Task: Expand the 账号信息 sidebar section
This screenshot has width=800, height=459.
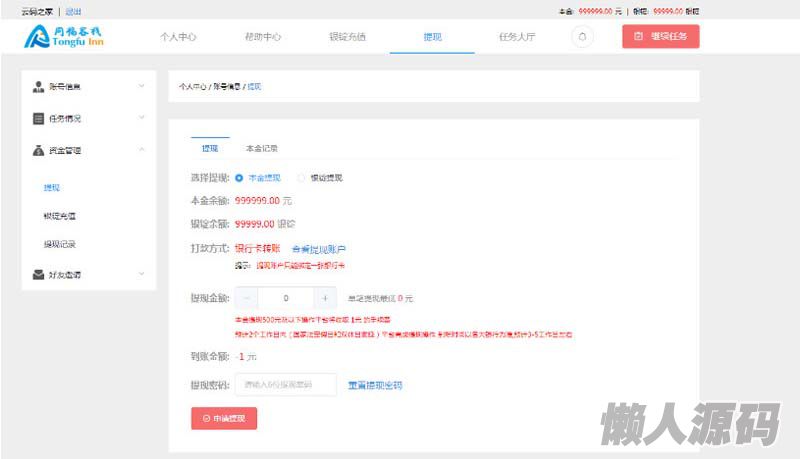Action: click(x=141, y=87)
